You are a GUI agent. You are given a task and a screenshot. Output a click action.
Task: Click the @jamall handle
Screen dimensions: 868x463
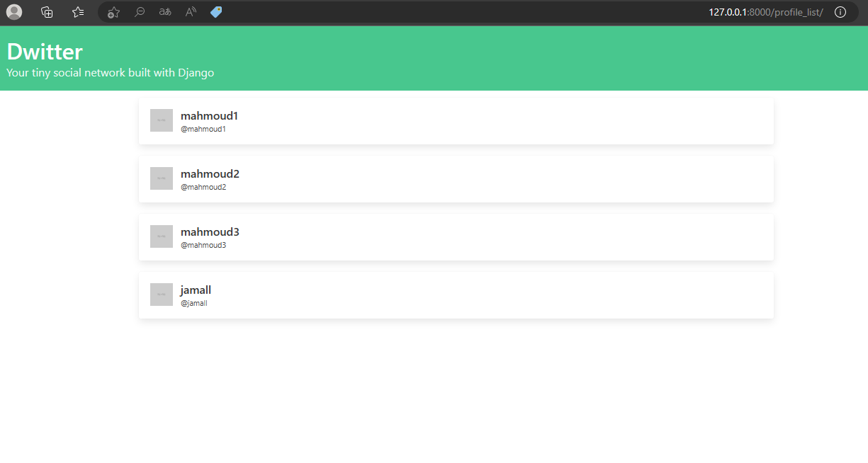(x=194, y=303)
